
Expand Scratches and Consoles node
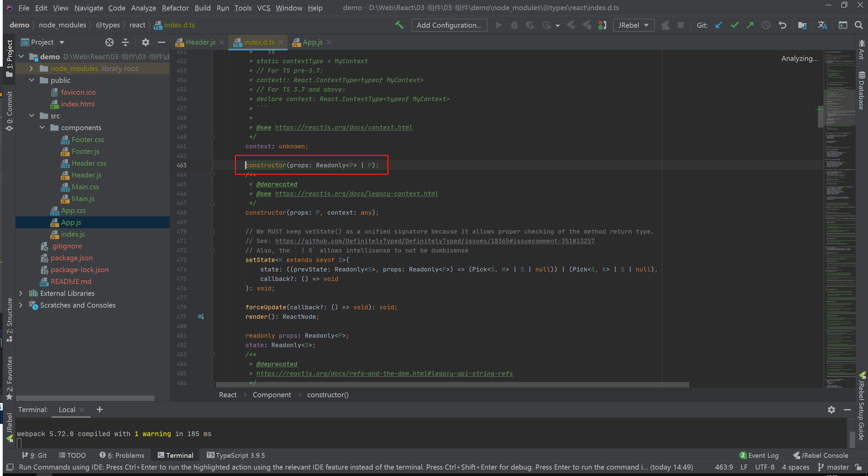point(21,305)
